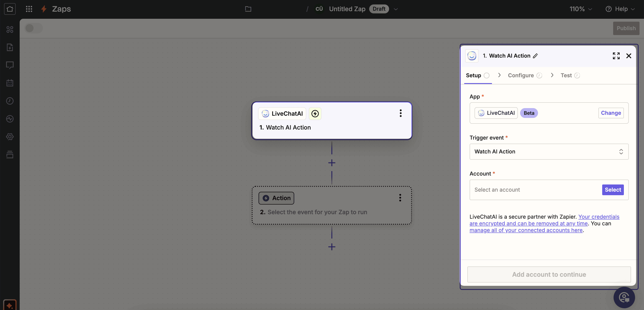Switch to the Configure tab

pyautogui.click(x=525, y=75)
